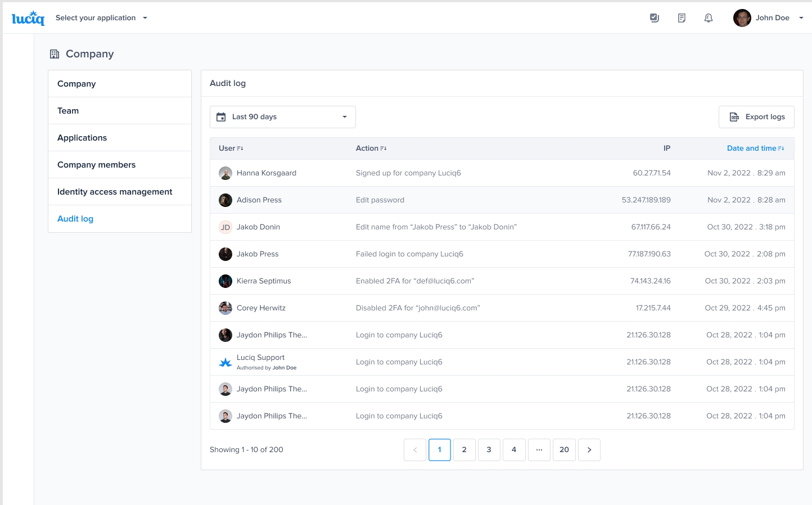
Task: Open the Select your application dropdown
Action: point(101,17)
